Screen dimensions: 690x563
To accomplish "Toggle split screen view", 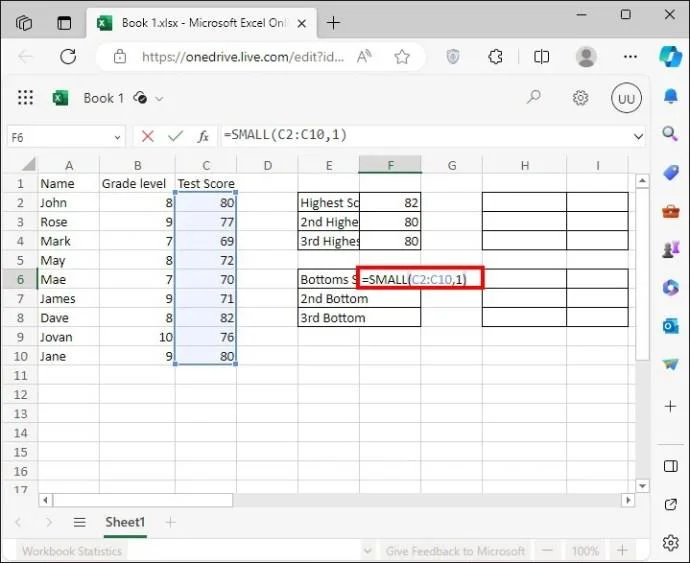I will point(541,56).
